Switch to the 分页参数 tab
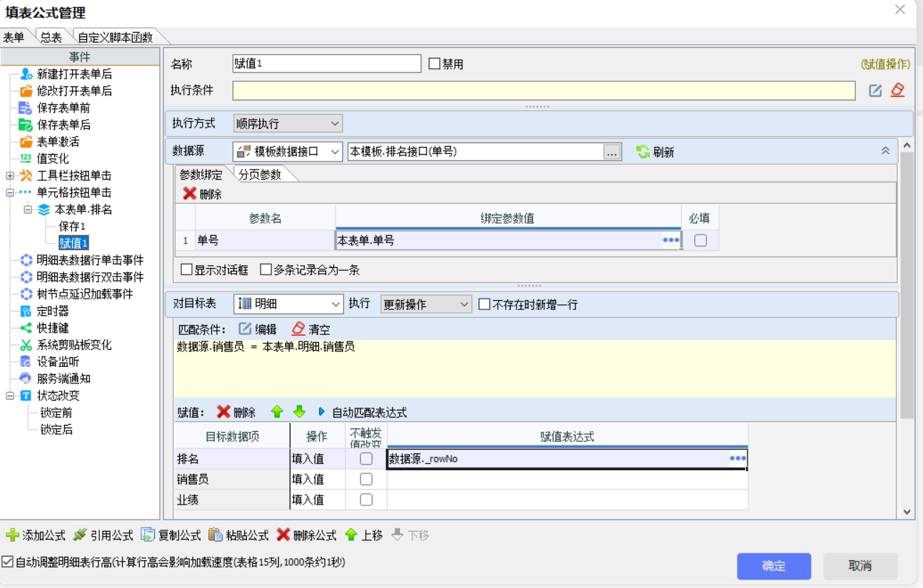Viewport: 923px width, 588px height. pos(260,175)
